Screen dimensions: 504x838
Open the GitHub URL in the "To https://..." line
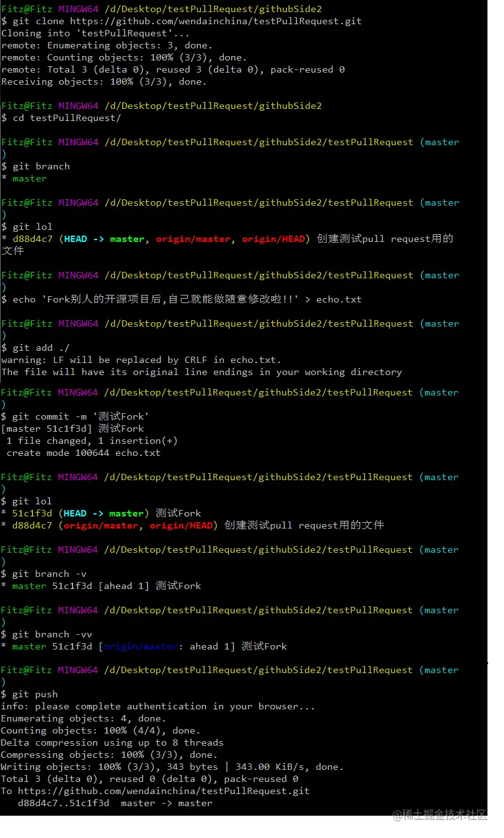[x=164, y=791]
